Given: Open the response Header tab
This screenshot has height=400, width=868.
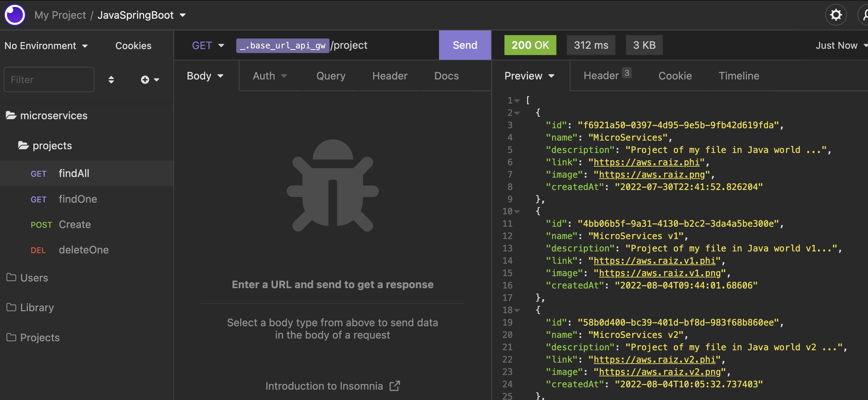Looking at the screenshot, I should click(x=607, y=75).
